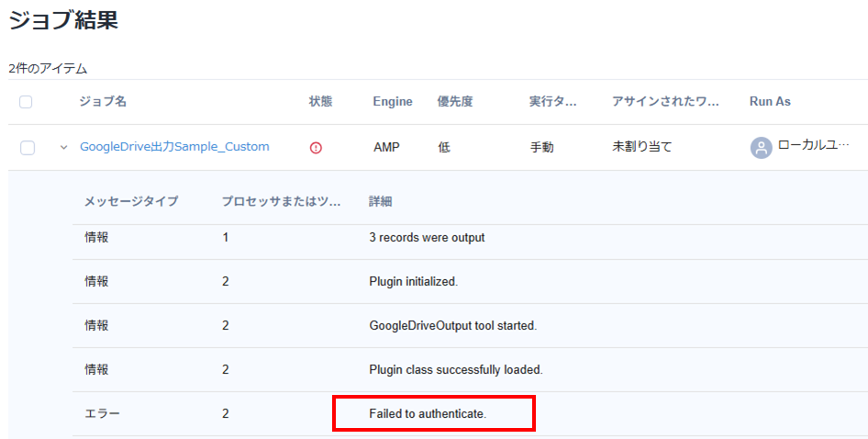Click the "3 records were output" message

tap(427, 237)
